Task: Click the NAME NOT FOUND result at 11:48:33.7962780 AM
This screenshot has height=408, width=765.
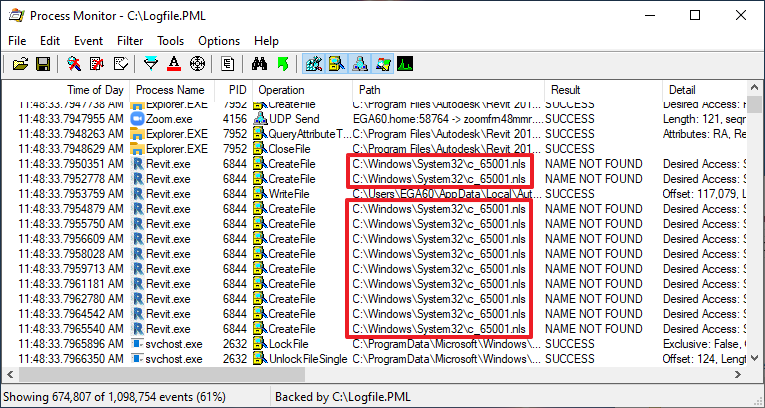Action: tap(594, 299)
